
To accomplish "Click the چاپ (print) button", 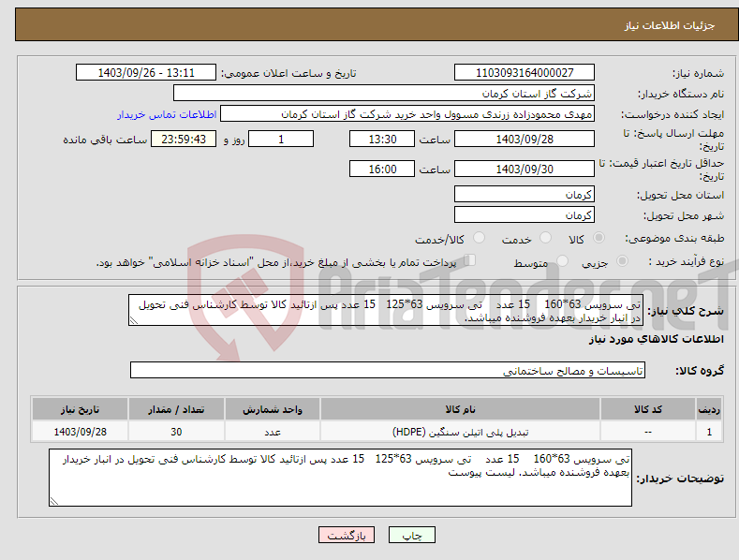I will (411, 535).
